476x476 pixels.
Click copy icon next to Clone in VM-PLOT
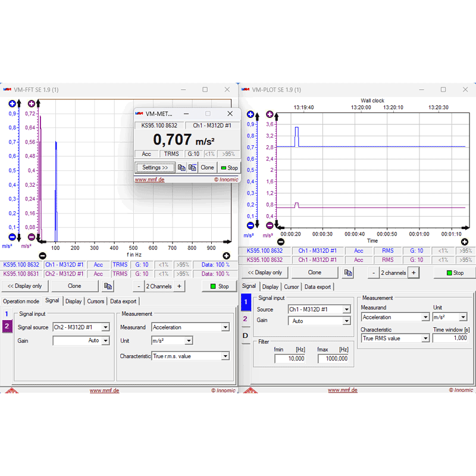coord(349,273)
